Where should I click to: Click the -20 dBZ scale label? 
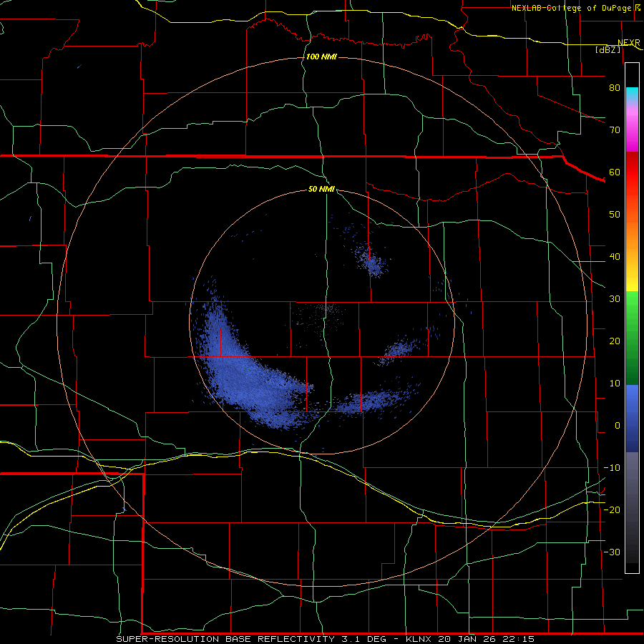(x=612, y=509)
